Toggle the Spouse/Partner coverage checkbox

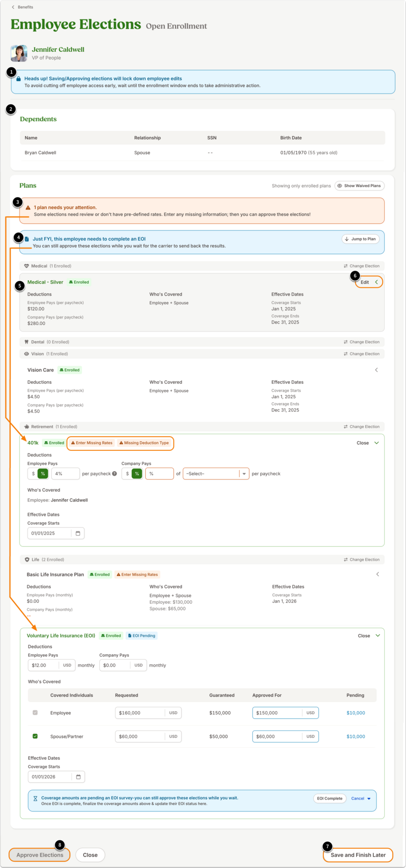coord(35,736)
